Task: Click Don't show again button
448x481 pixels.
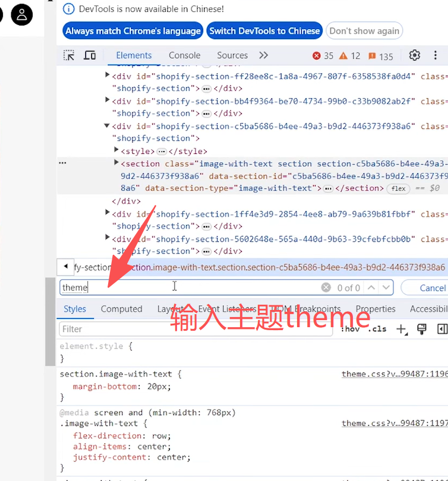Action: click(364, 31)
